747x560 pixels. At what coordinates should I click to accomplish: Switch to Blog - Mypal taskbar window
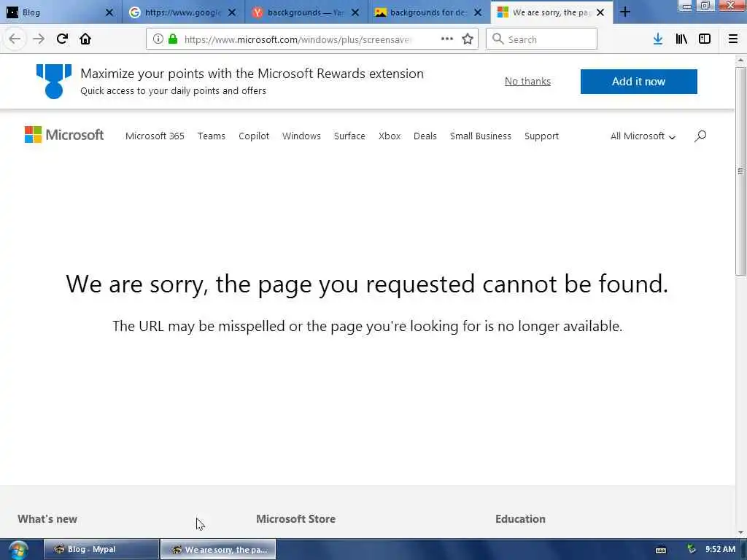point(101,550)
